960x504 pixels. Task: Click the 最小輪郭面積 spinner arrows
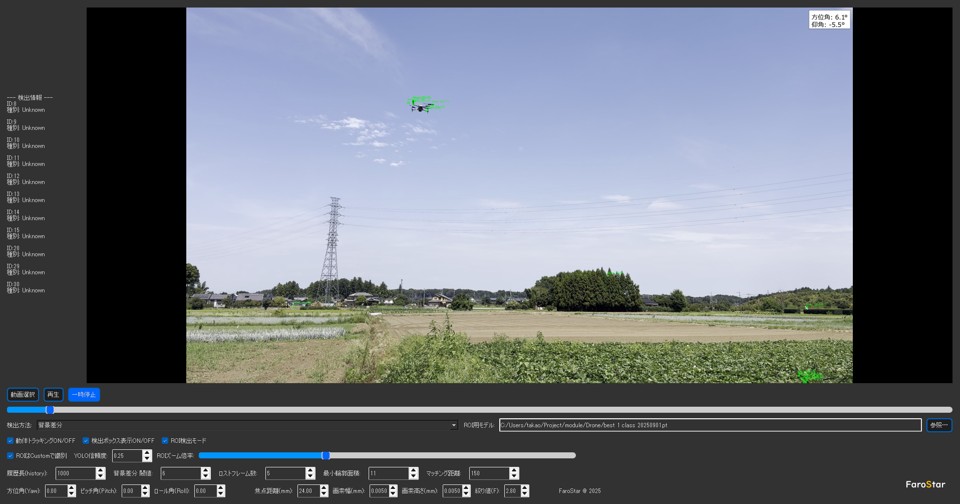click(x=414, y=473)
